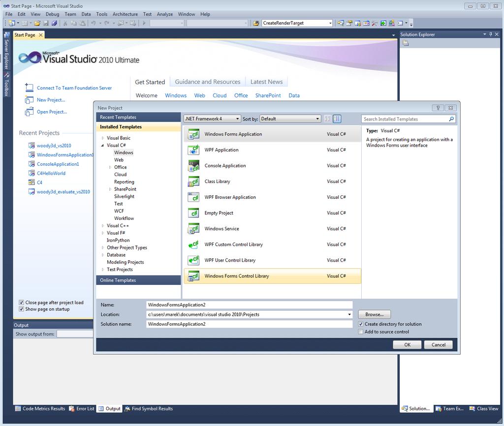Open the Analyze menu
The image size is (504, 426).
[164, 14]
